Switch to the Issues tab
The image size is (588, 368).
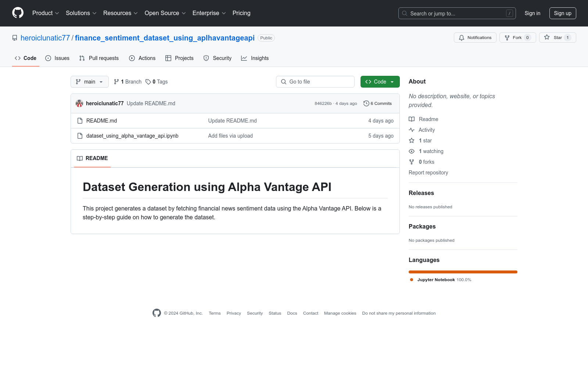(57, 58)
